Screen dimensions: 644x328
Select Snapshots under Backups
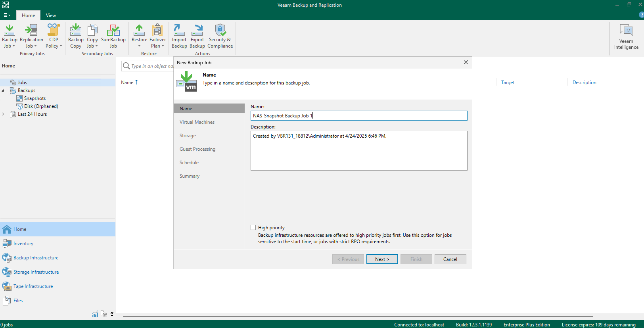(x=34, y=98)
